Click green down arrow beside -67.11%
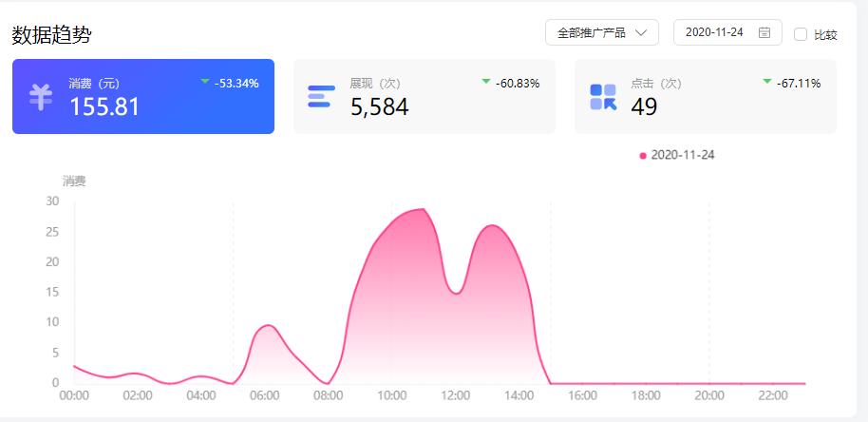The height and width of the screenshot is (422, 868). pyautogui.click(x=767, y=83)
